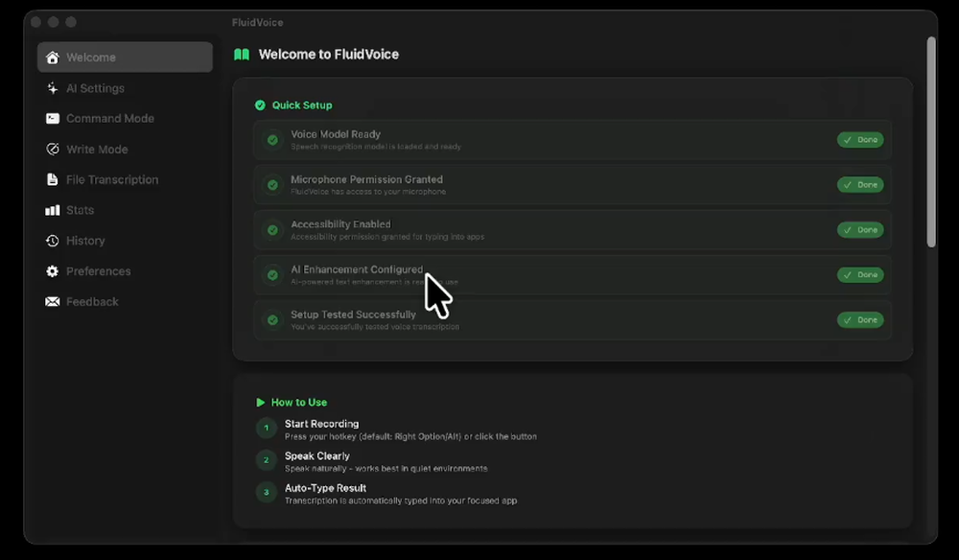Image resolution: width=959 pixels, height=560 pixels.
Task: Click text 'FluidVoice has access to your microphone'
Action: [x=368, y=192]
